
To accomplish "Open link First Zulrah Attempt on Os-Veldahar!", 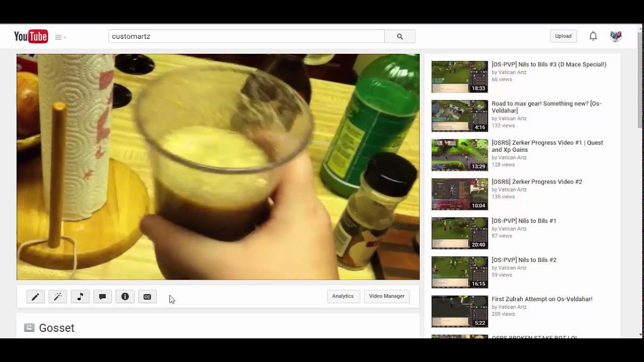I will (542, 299).
